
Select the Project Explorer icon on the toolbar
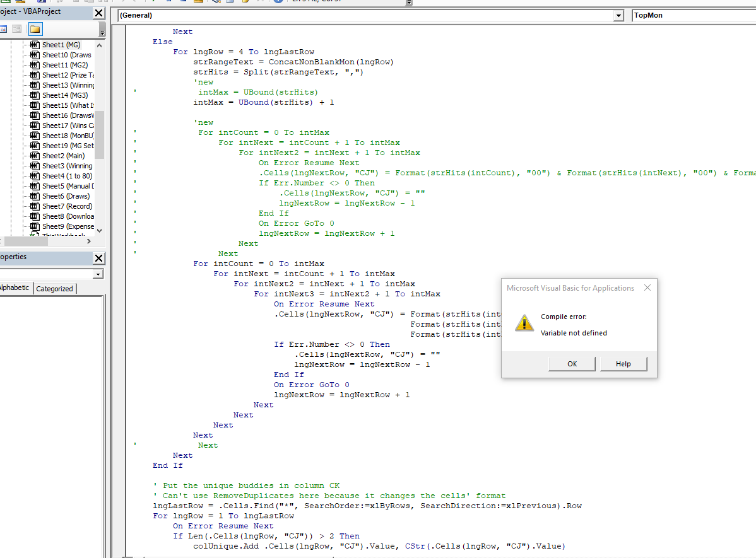click(x=216, y=3)
